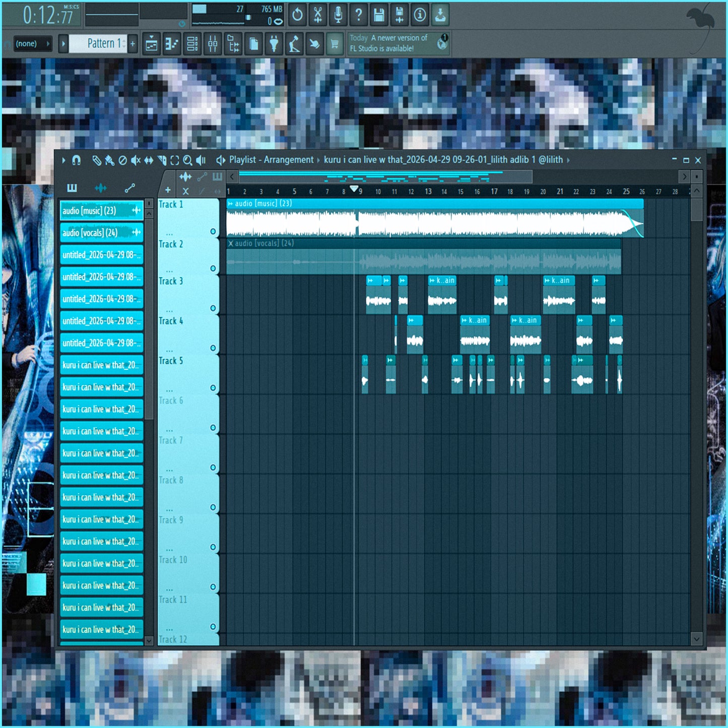Click the Undo history circular arrow icon

click(x=298, y=15)
